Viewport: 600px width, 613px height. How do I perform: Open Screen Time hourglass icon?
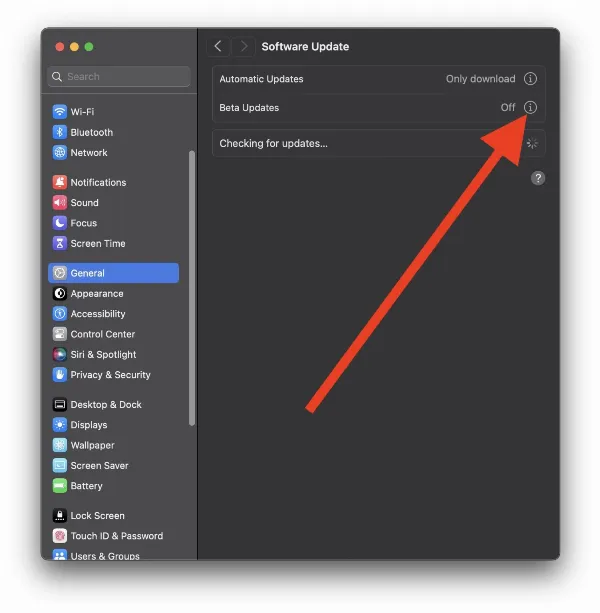click(59, 243)
